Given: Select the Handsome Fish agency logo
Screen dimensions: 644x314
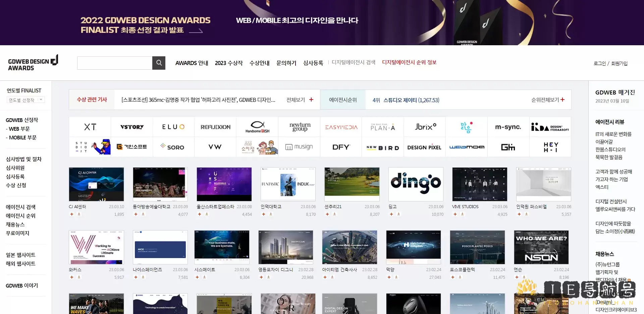Looking at the screenshot, I should 257,127.
